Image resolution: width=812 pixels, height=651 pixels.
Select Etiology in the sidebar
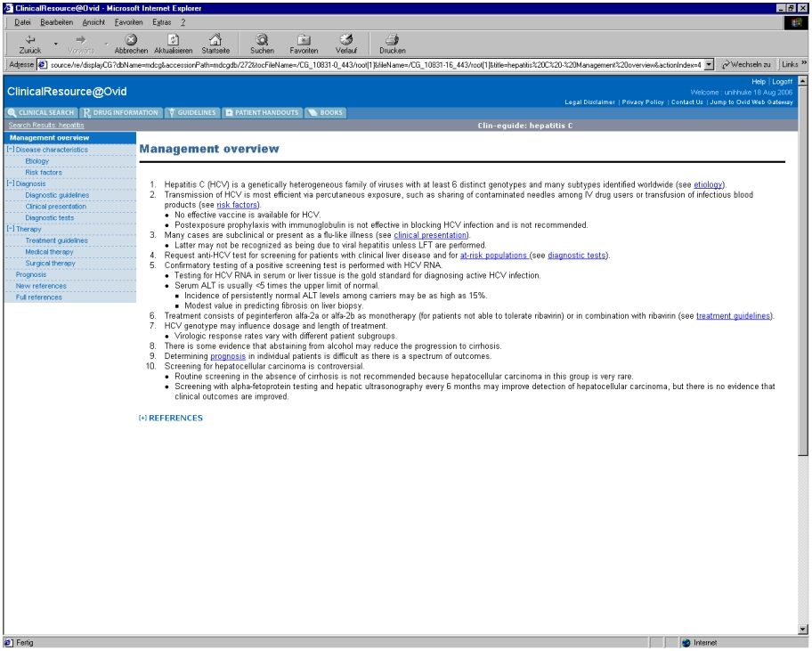pos(37,161)
